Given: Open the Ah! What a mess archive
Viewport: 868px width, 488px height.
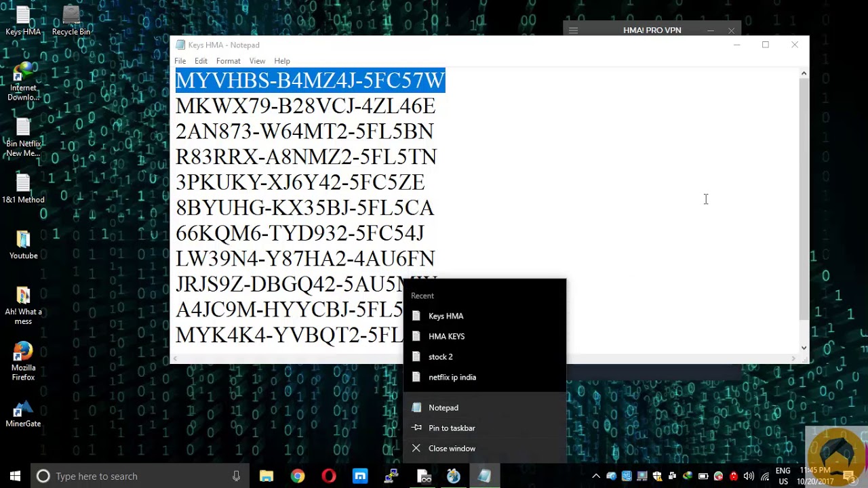Looking at the screenshot, I should point(23,306).
